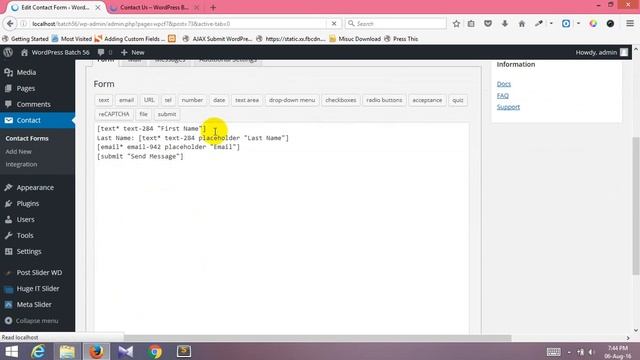Open the Support link
640x360 pixels.
coord(508,107)
